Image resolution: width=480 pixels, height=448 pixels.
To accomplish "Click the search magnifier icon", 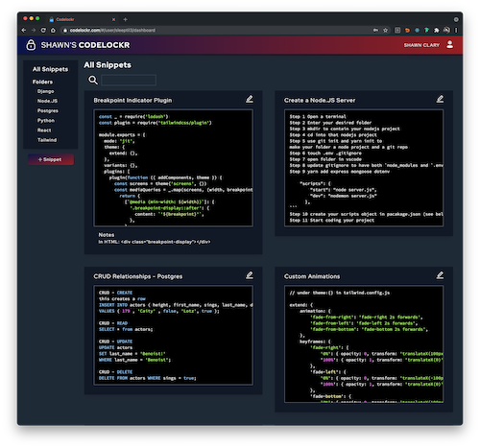I will coord(93,80).
